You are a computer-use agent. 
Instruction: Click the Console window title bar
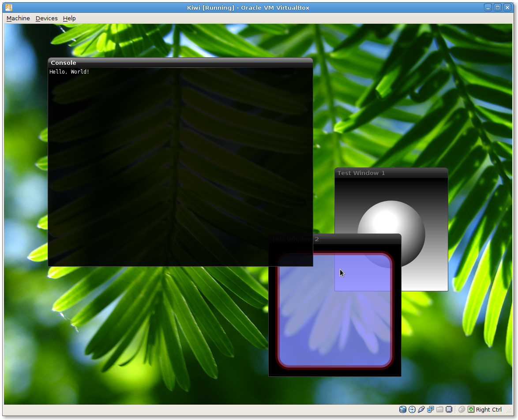coord(180,63)
